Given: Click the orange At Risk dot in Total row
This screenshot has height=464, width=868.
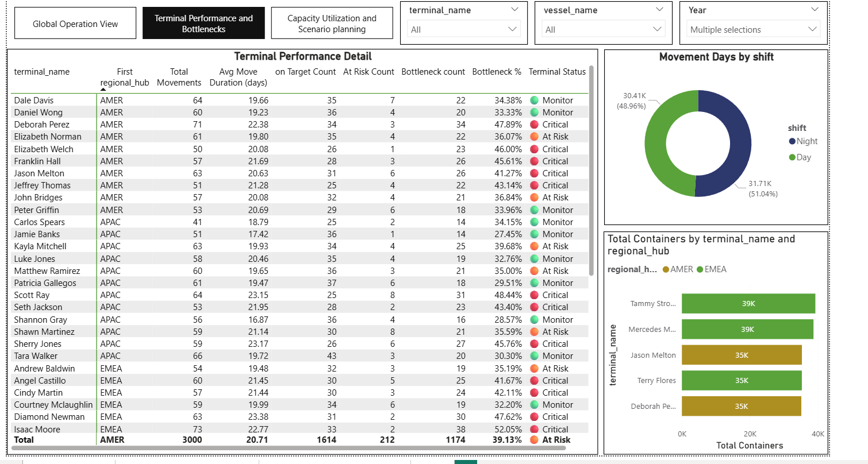Looking at the screenshot, I should 534,440.
